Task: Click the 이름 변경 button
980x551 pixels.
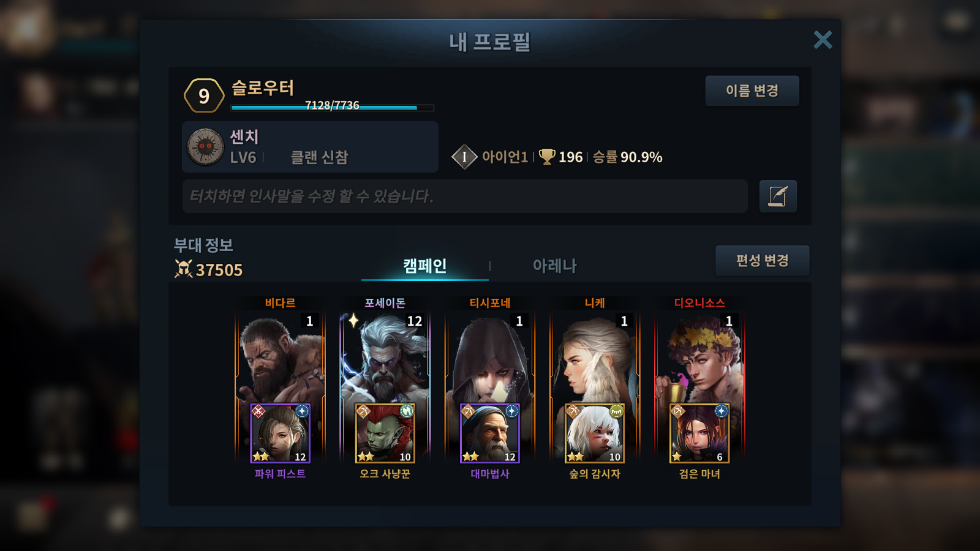Action: click(x=752, y=91)
